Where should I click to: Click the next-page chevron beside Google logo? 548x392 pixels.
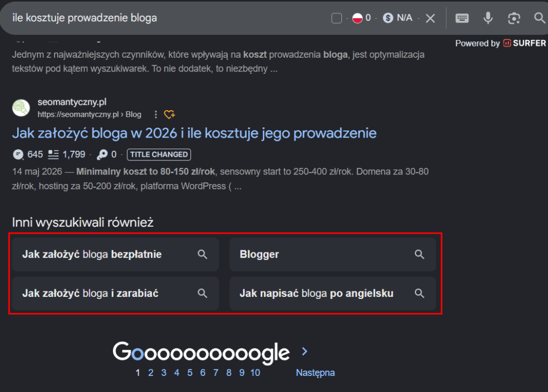(x=305, y=351)
